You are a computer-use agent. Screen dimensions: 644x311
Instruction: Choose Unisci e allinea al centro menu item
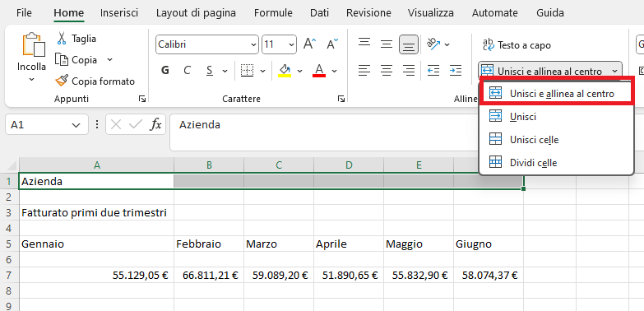point(557,94)
